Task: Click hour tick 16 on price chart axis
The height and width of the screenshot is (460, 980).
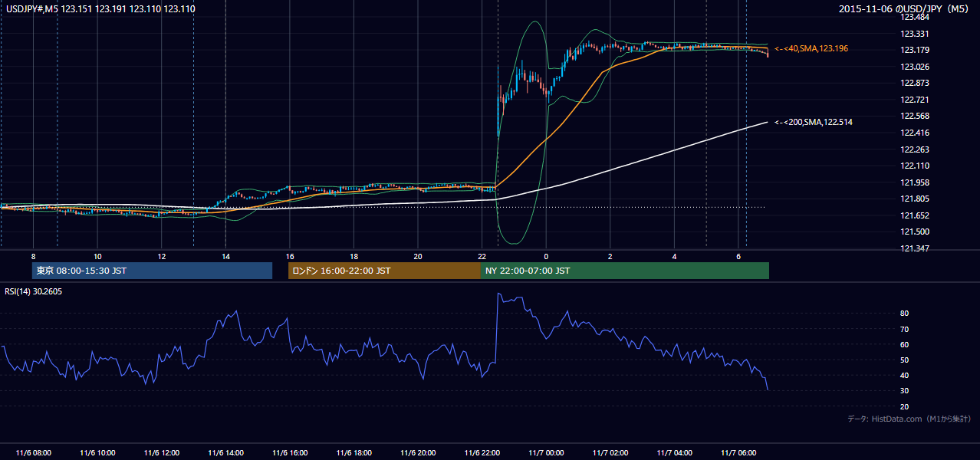Action: pyautogui.click(x=290, y=256)
